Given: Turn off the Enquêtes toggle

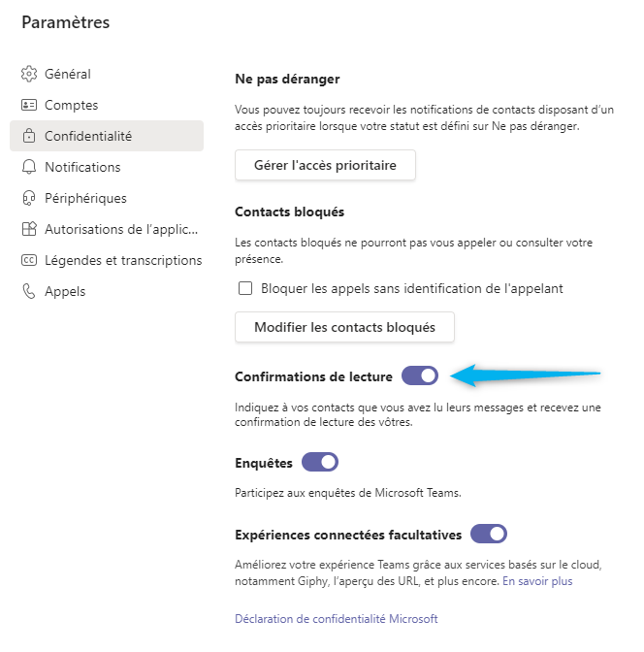Looking at the screenshot, I should [x=320, y=462].
